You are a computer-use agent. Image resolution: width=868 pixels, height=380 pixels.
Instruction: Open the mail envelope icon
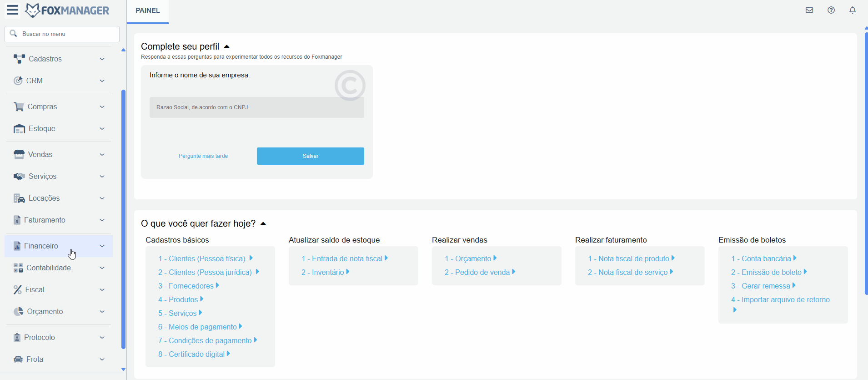click(809, 10)
